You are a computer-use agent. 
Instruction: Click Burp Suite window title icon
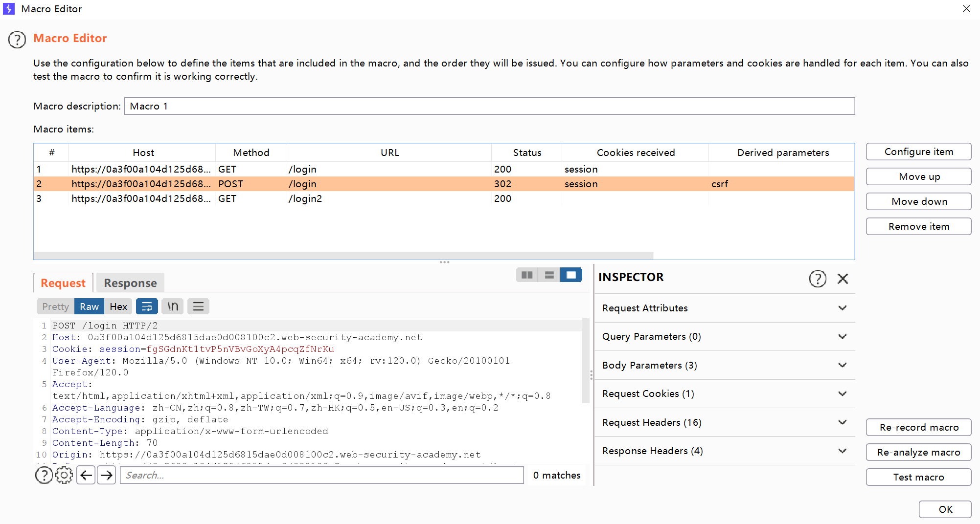[9, 9]
